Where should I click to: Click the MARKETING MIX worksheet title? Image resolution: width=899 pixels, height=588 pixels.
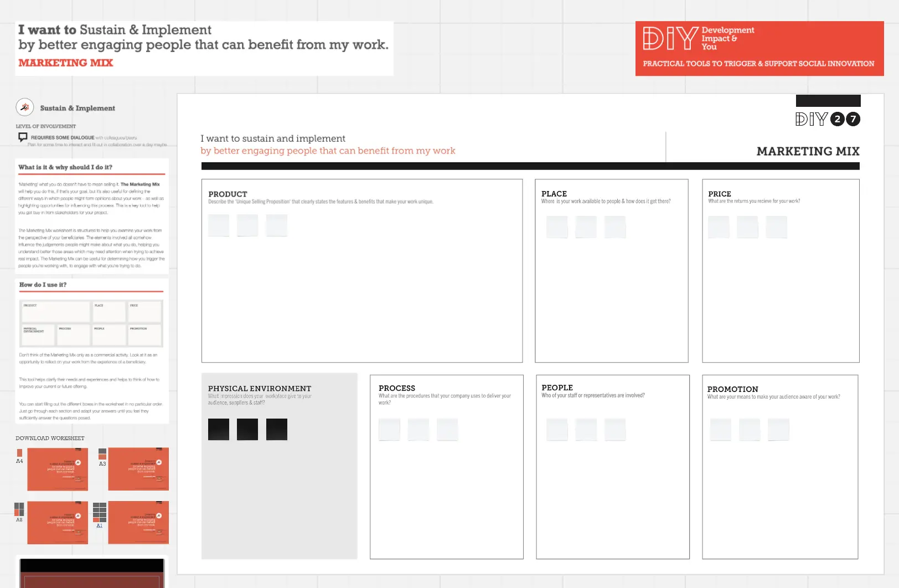pos(808,151)
